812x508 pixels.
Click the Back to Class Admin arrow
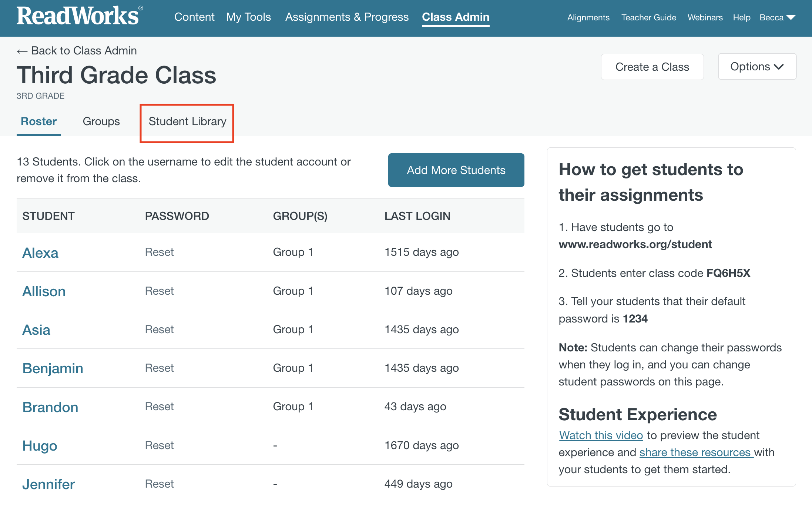(x=22, y=51)
